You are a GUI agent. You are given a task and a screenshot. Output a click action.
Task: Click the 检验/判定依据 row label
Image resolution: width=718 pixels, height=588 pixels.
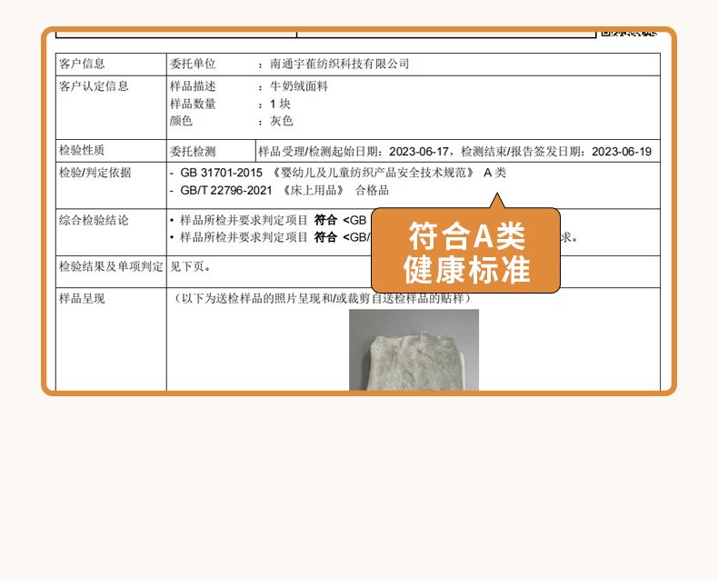pyautogui.click(x=95, y=173)
